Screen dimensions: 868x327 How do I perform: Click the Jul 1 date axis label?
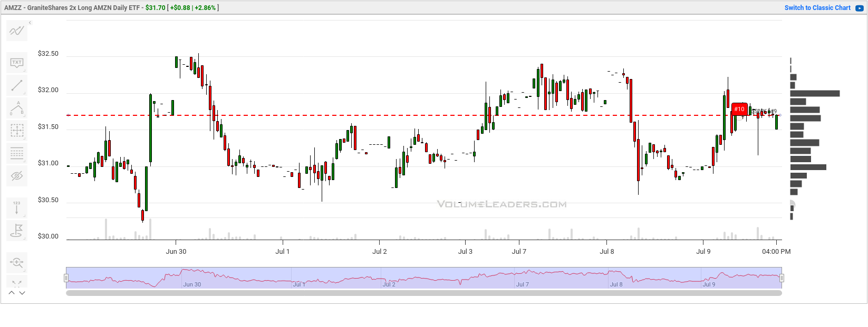[282, 252]
